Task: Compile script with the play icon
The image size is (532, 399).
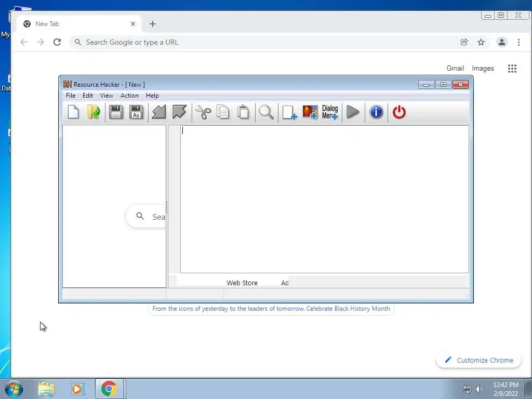Action: [353, 112]
